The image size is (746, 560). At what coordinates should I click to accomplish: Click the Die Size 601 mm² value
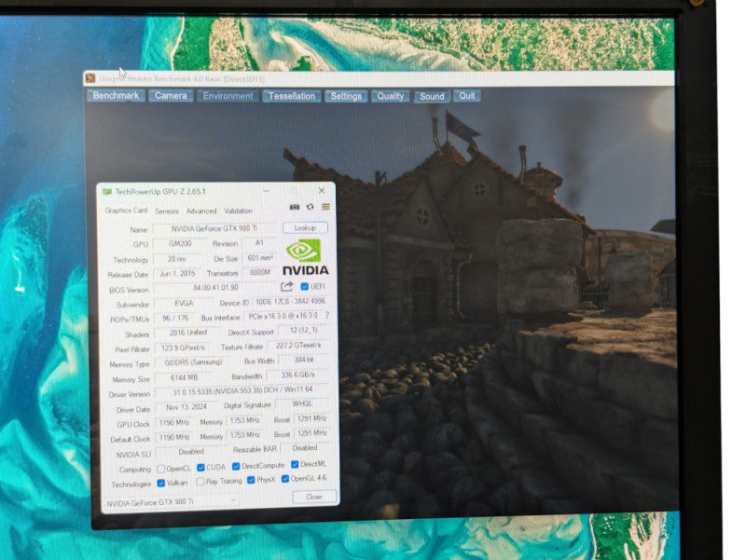260,258
